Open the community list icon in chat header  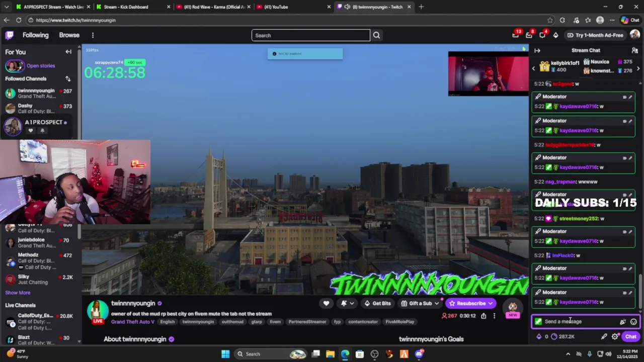634,50
